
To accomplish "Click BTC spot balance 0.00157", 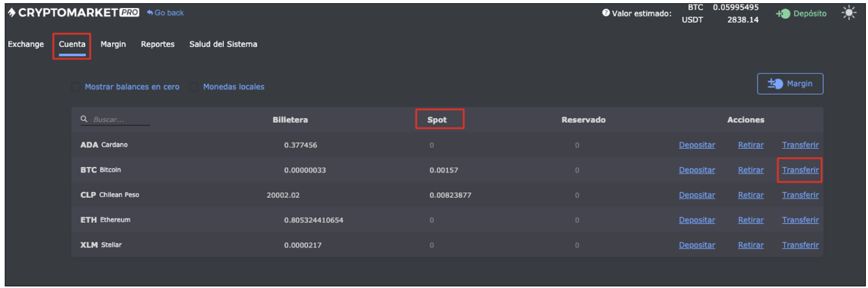I will (444, 170).
